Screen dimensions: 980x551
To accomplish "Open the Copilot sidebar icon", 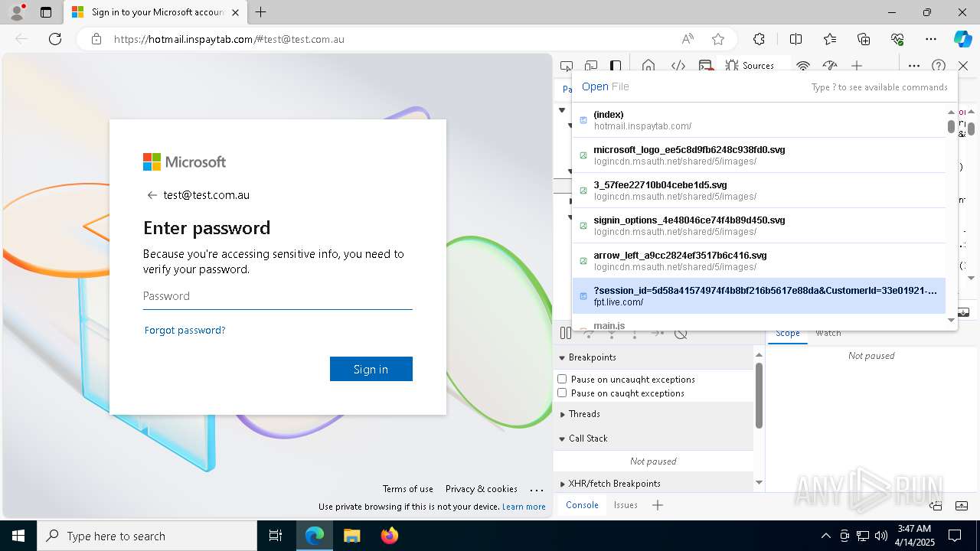I will 962,39.
